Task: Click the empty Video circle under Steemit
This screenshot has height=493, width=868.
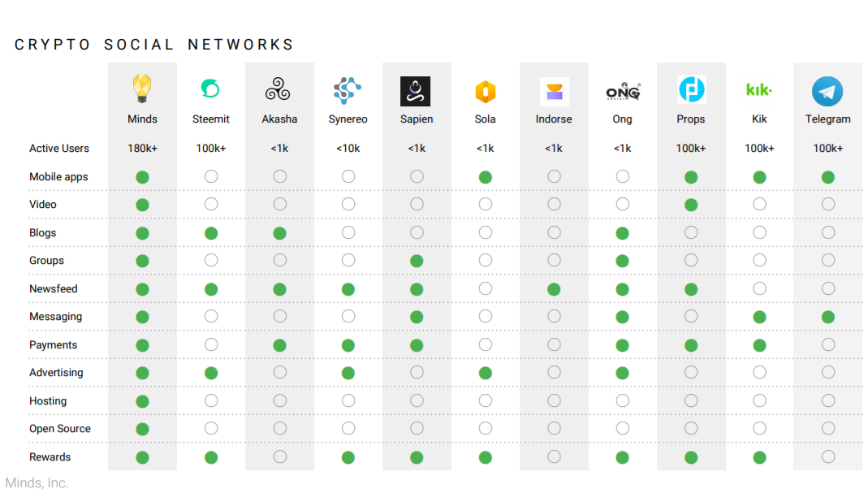Action: tap(211, 204)
